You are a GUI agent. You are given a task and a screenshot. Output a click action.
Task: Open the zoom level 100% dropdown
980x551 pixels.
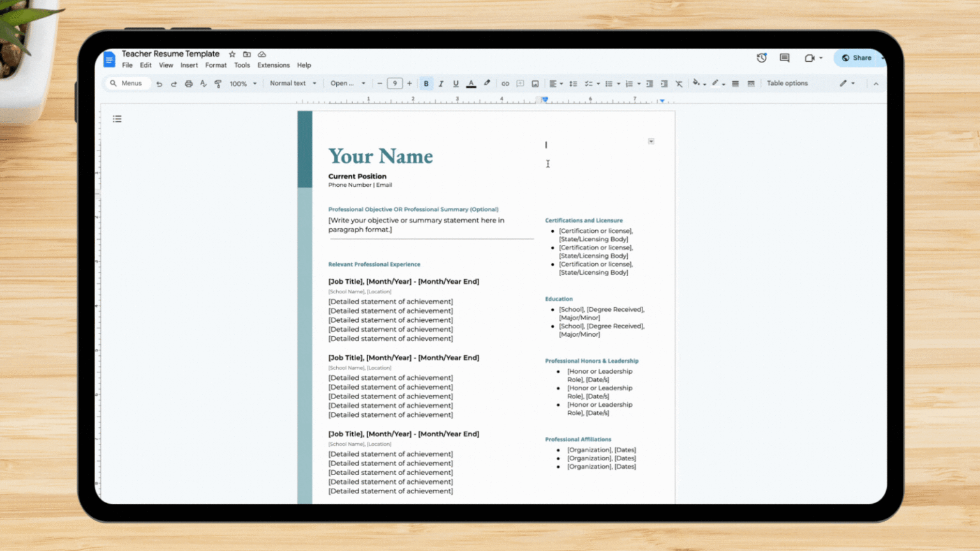pyautogui.click(x=243, y=84)
